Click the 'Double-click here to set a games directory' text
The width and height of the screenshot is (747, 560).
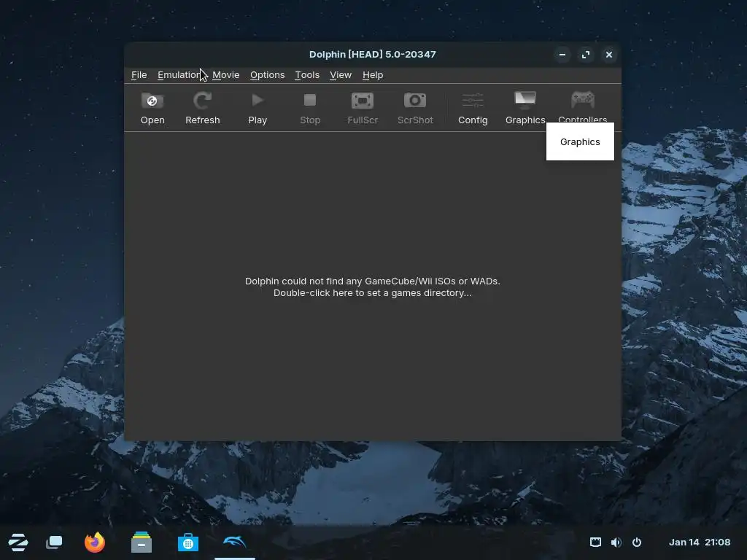[x=373, y=293]
